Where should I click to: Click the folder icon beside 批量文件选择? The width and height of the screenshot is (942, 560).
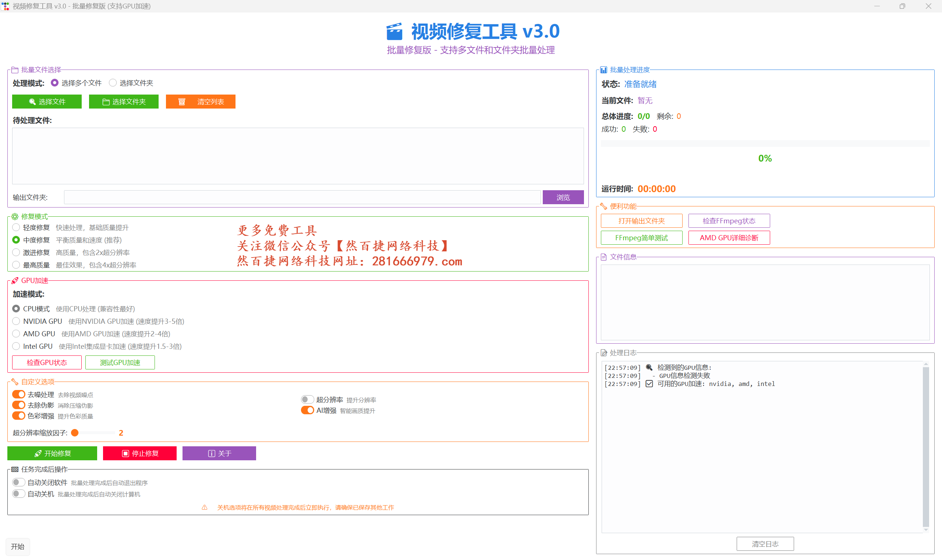pos(15,70)
